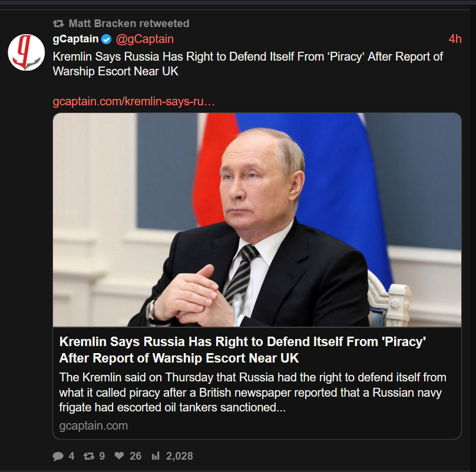Click the tweet text about Warship Escort
Viewport: 476px width, 472px height.
247,64
